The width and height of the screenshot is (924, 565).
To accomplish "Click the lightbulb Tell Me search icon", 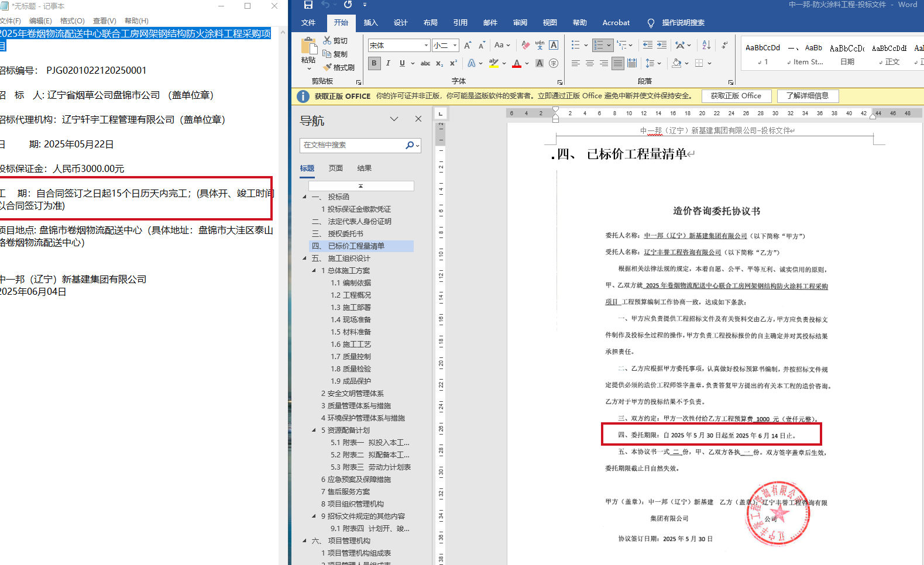I will [x=651, y=23].
